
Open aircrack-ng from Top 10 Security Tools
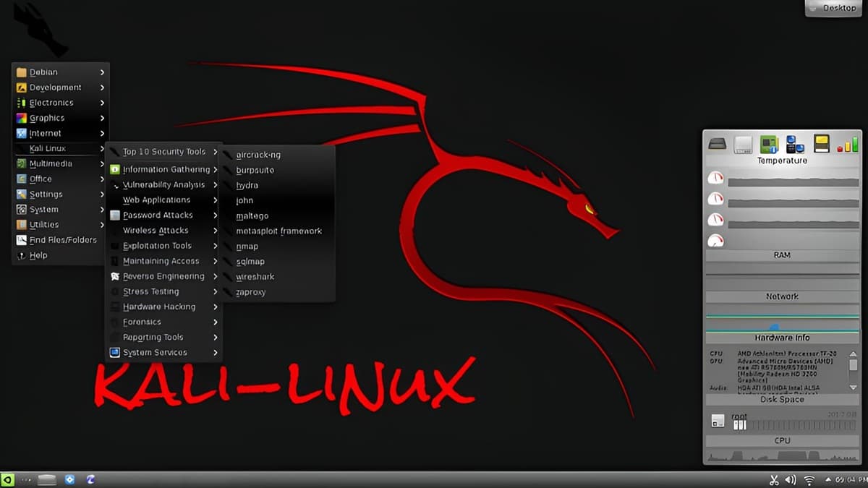pos(258,155)
